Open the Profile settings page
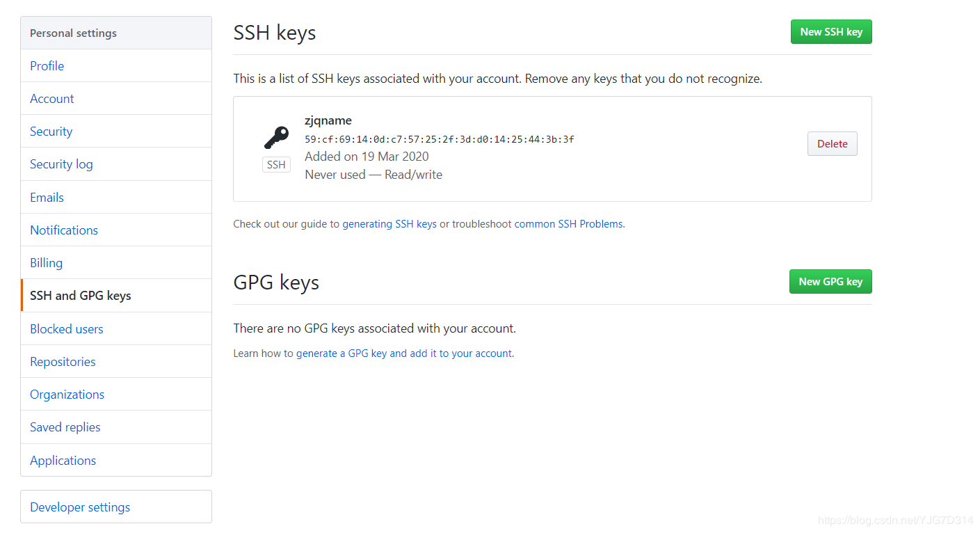 tap(47, 66)
